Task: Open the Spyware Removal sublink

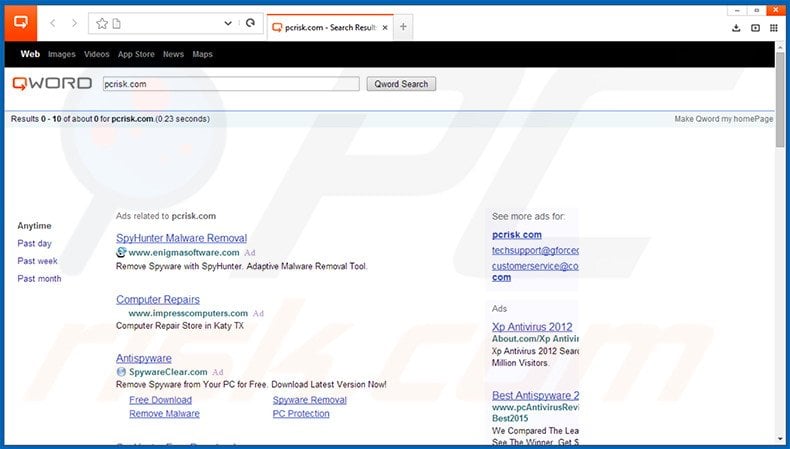Action: click(309, 400)
